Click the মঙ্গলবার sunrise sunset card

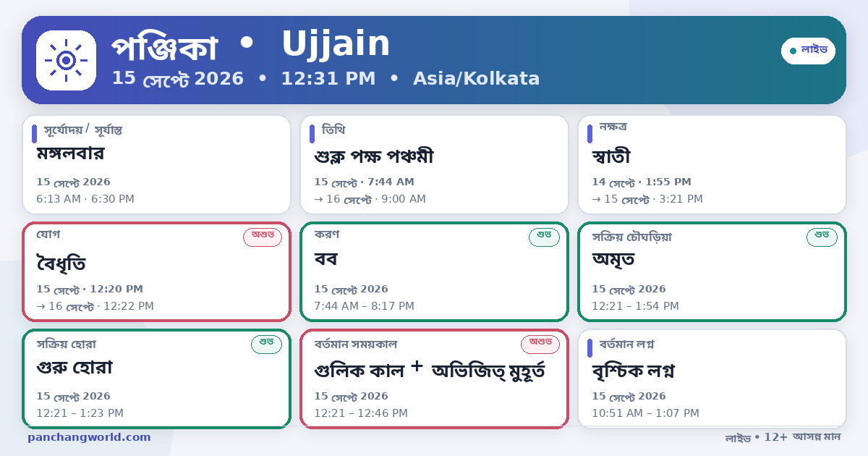pyautogui.click(x=156, y=164)
